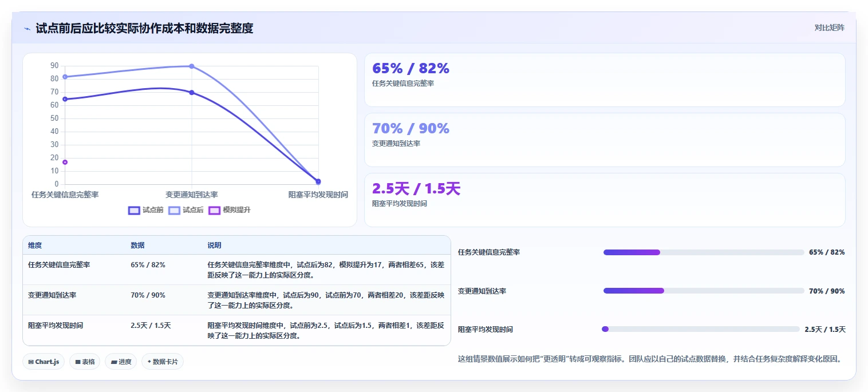Click the 阻塞平均发现时间 progress bar

click(x=701, y=329)
